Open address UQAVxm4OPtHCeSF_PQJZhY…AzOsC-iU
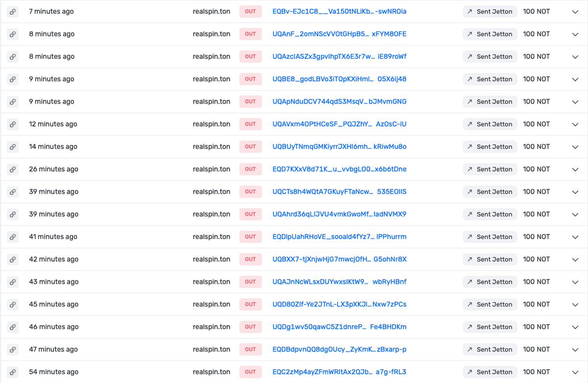This screenshot has height=383, width=588. (340, 124)
